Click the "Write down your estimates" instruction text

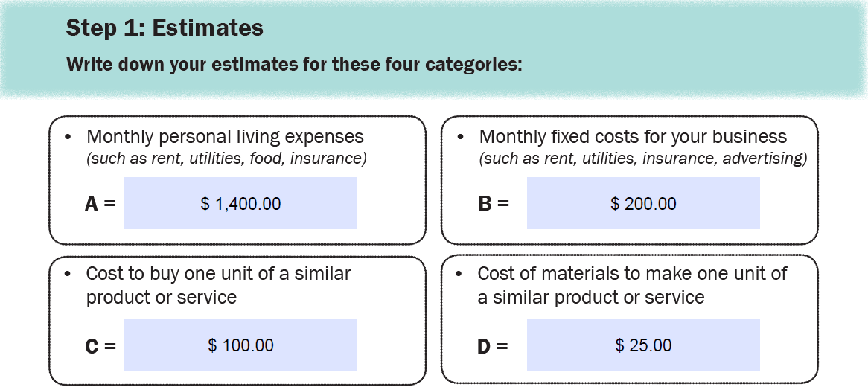294,64
